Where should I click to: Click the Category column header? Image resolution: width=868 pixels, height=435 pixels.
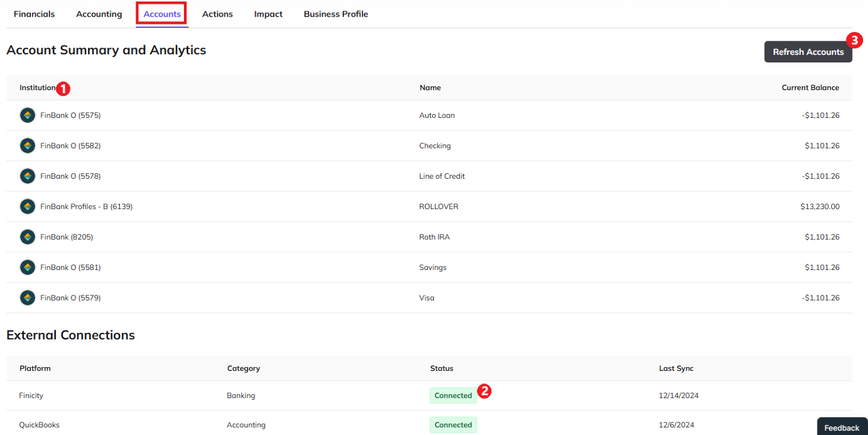click(x=244, y=368)
